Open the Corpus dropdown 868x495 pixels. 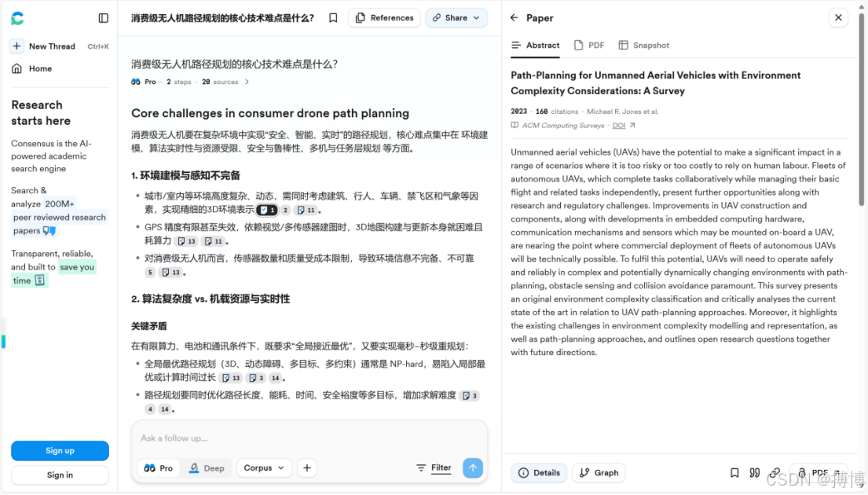(x=264, y=467)
